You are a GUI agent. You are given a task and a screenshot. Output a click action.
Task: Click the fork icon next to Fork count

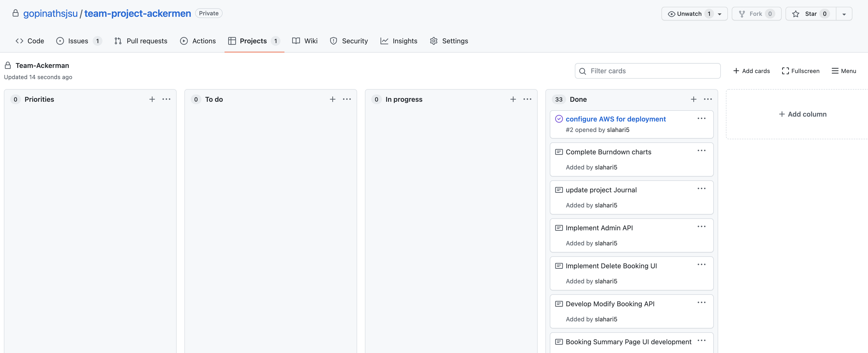[742, 14]
